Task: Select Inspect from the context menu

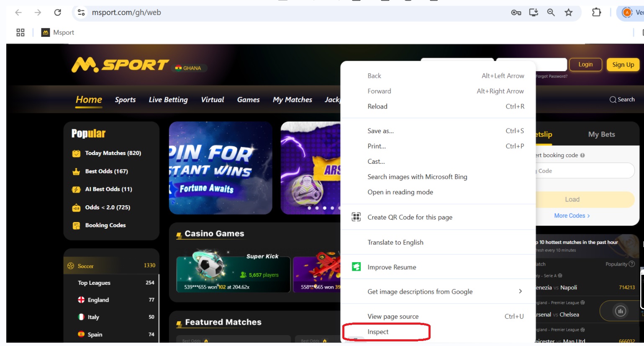Action: (x=378, y=332)
